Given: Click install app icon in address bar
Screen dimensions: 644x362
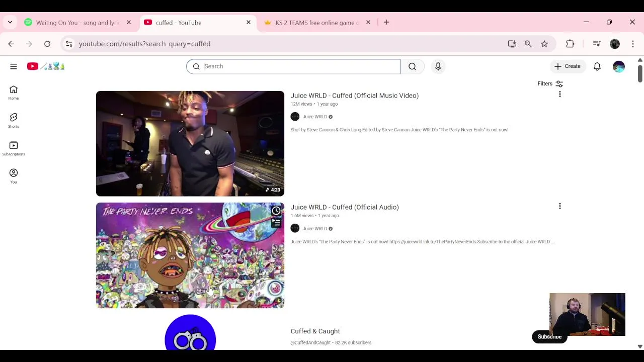Looking at the screenshot, I should click(x=512, y=44).
